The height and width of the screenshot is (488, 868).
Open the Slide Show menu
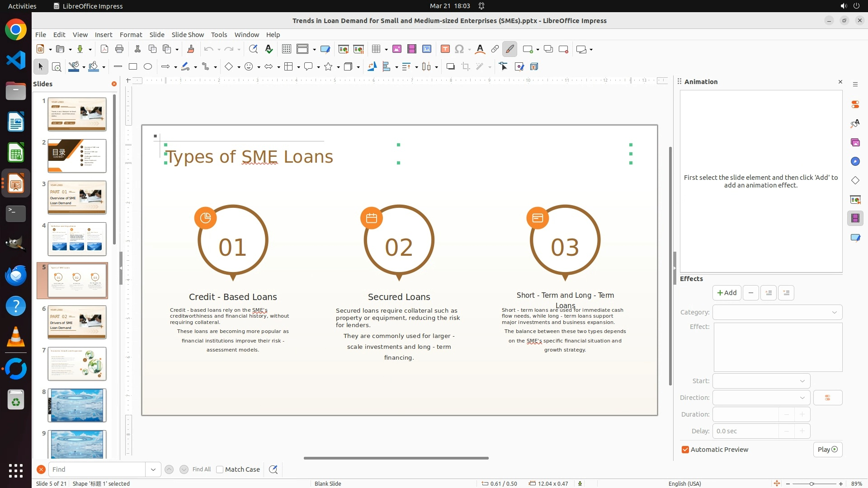(188, 35)
